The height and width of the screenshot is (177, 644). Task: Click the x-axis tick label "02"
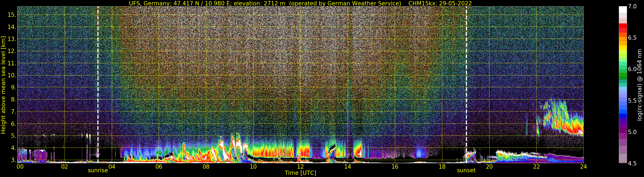point(65,166)
